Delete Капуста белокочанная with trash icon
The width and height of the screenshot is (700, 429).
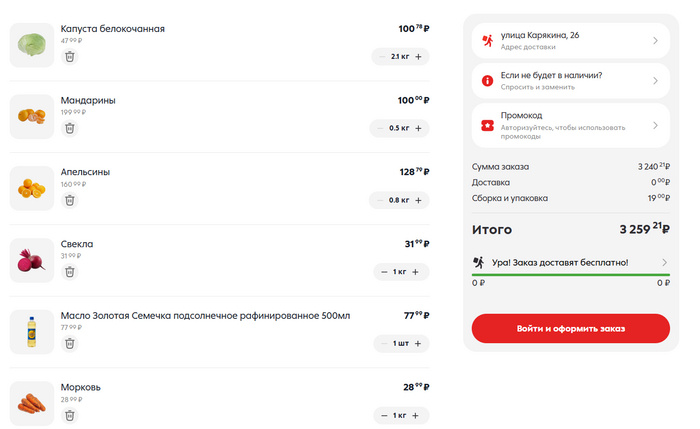pos(69,57)
